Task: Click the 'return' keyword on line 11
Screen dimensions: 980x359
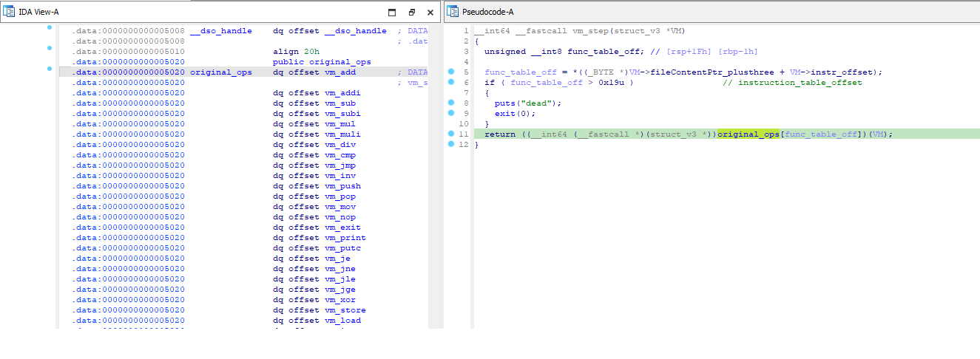Action: [500, 134]
